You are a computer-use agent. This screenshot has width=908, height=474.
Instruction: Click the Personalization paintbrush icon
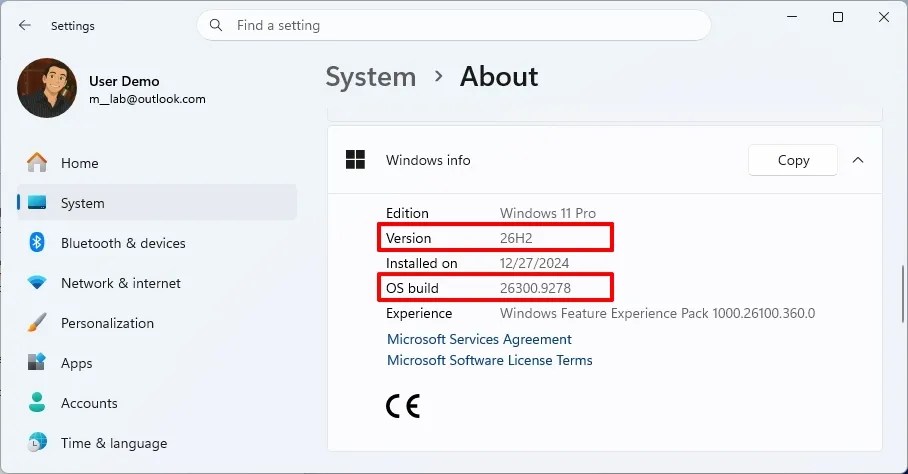click(37, 322)
